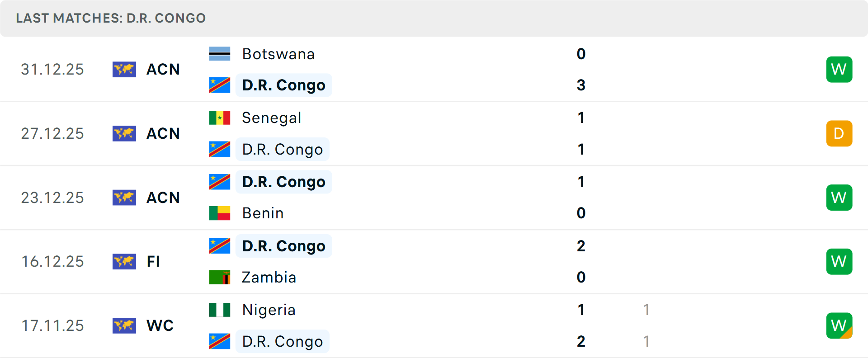
Task: Click the competition icon next to FI
Action: pos(124,261)
